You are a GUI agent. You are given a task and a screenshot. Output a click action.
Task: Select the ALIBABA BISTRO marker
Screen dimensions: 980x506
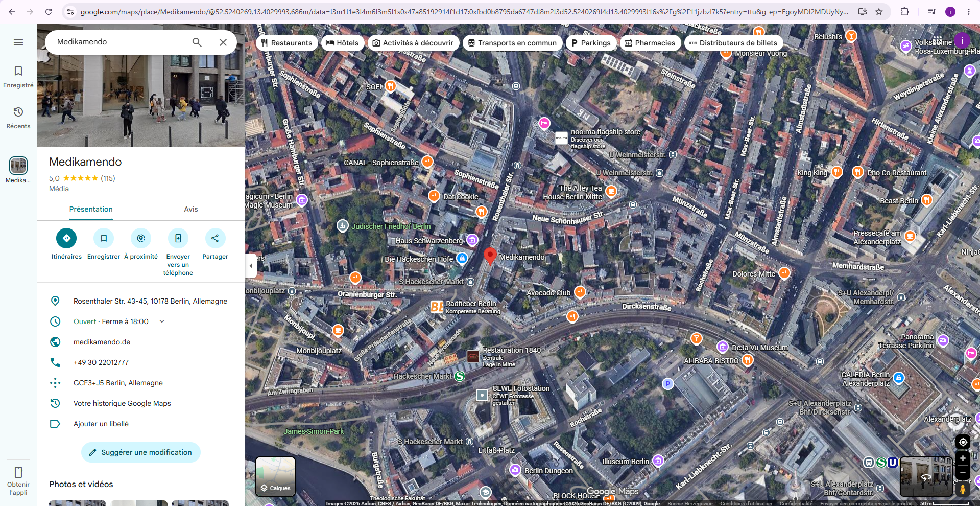pos(747,360)
